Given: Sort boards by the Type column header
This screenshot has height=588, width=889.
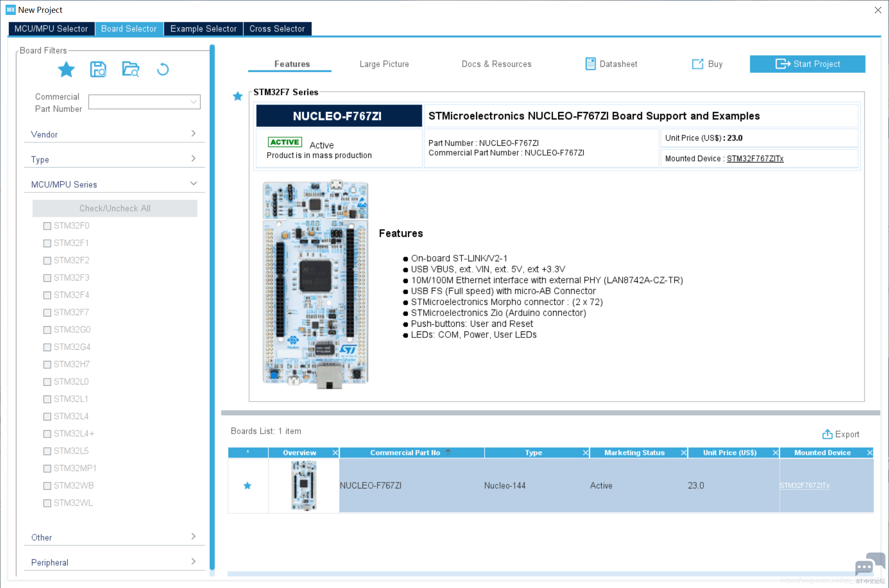Looking at the screenshot, I should coord(533,452).
